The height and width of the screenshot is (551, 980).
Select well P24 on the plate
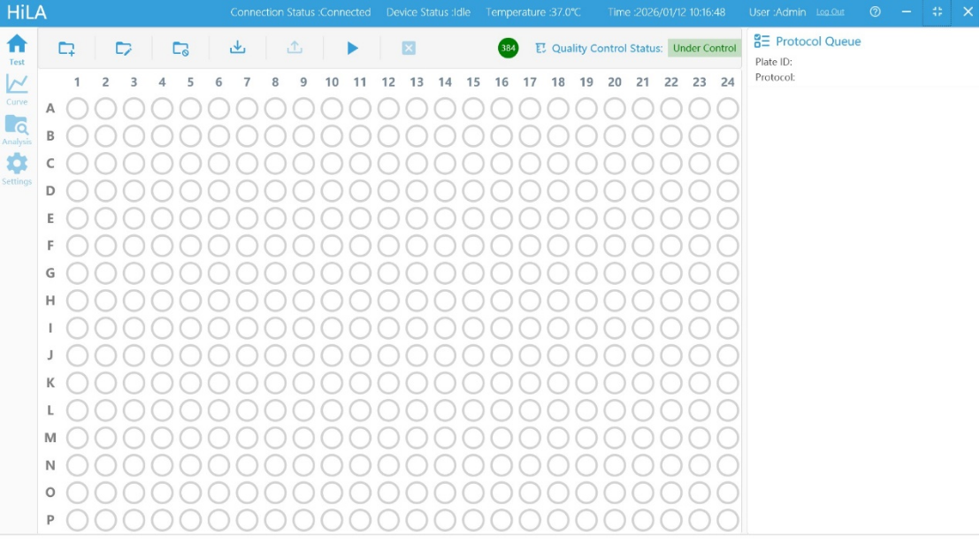tap(728, 520)
